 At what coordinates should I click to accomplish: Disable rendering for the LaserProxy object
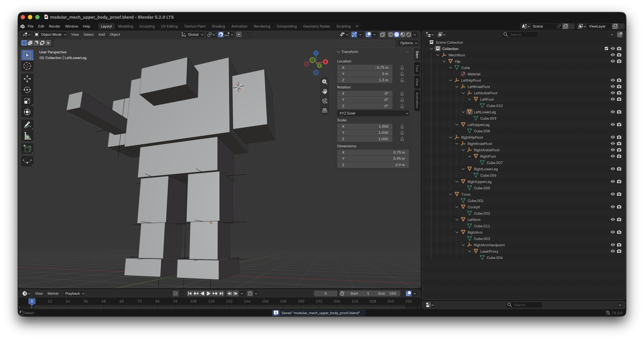click(619, 251)
